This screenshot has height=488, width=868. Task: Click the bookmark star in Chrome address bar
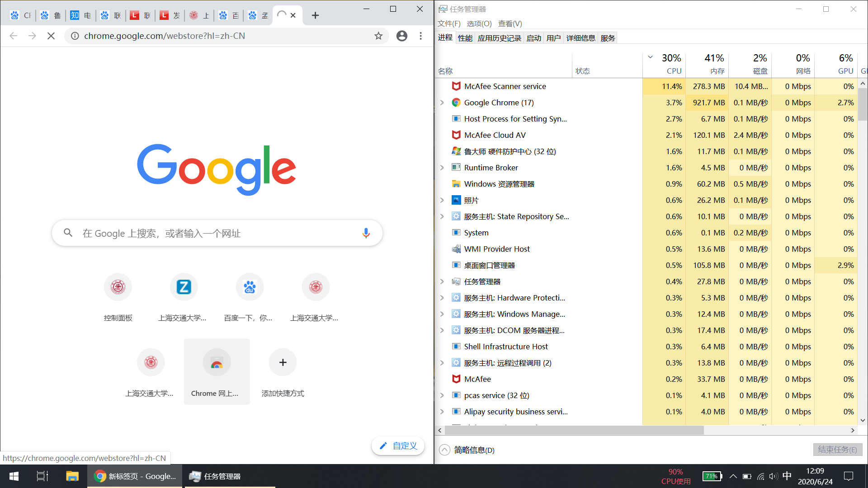click(x=378, y=36)
